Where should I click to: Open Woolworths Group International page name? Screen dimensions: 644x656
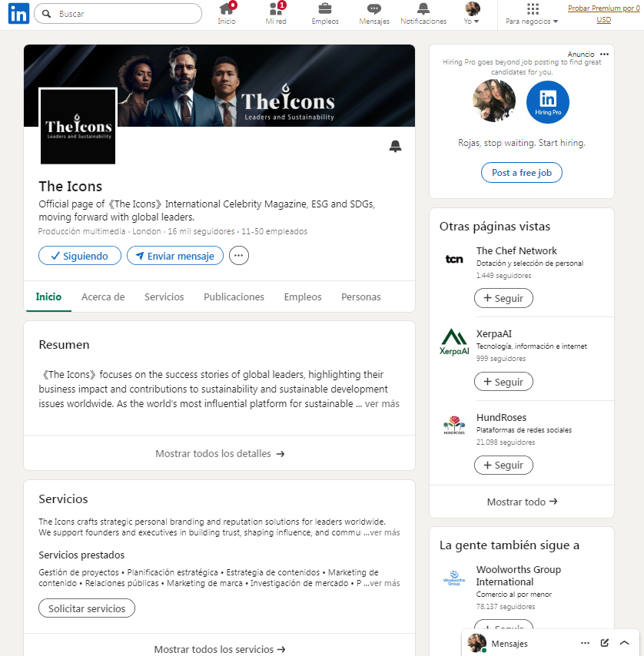pos(519,575)
